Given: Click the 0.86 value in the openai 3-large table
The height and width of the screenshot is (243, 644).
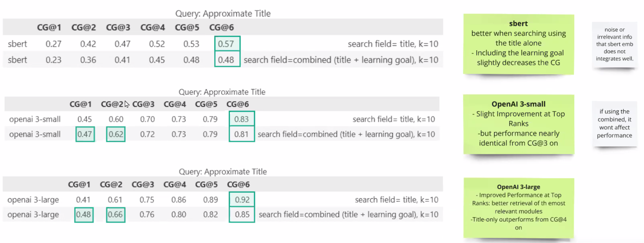Looking at the screenshot, I should click(179, 200).
